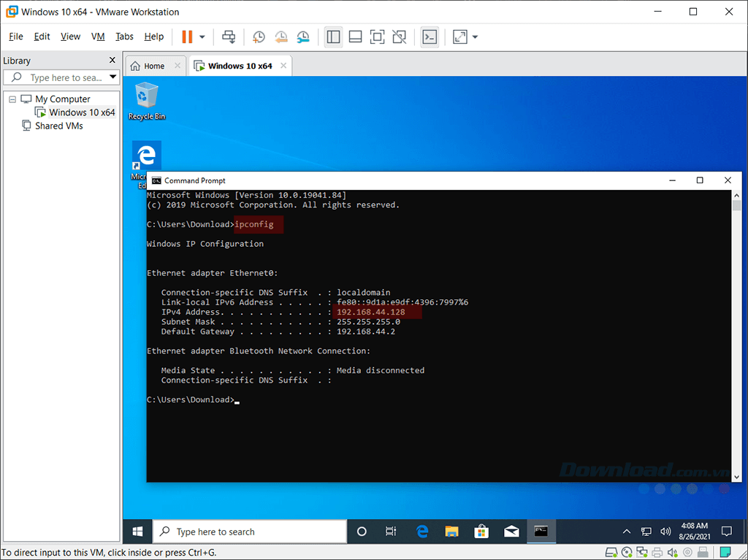This screenshot has width=748, height=560.
Task: Click the Library search input field
Action: [x=65, y=77]
